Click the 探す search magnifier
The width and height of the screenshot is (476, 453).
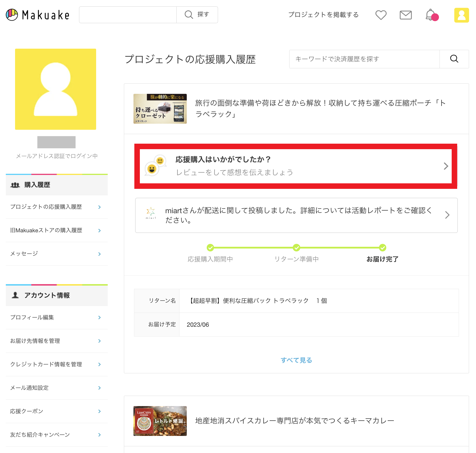(189, 14)
